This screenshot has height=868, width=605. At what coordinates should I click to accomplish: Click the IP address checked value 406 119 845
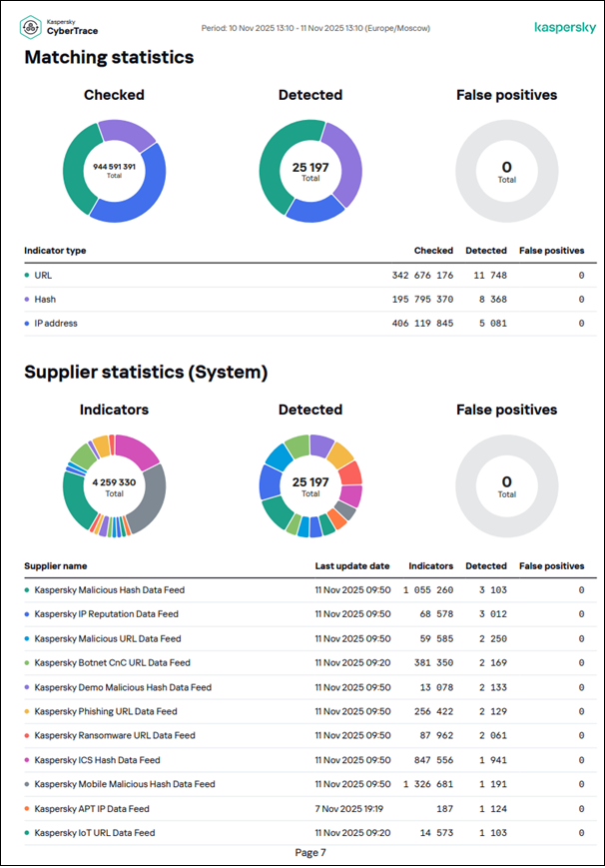(422, 324)
